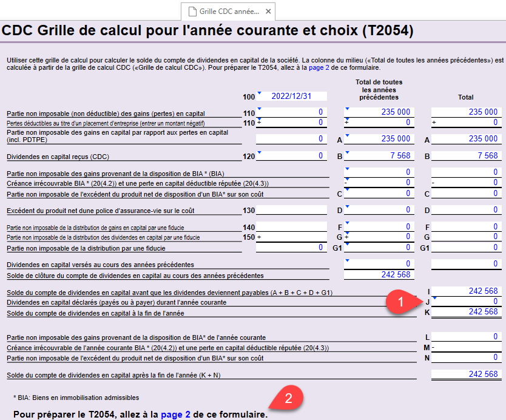Select previous-years field on Pertes déductibles row
This screenshot has height=420, width=506.
[x=379, y=123]
